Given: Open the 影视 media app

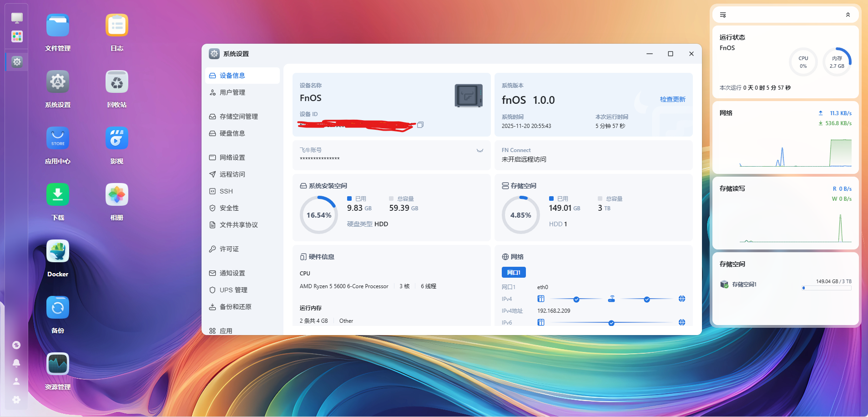Looking at the screenshot, I should tap(116, 138).
